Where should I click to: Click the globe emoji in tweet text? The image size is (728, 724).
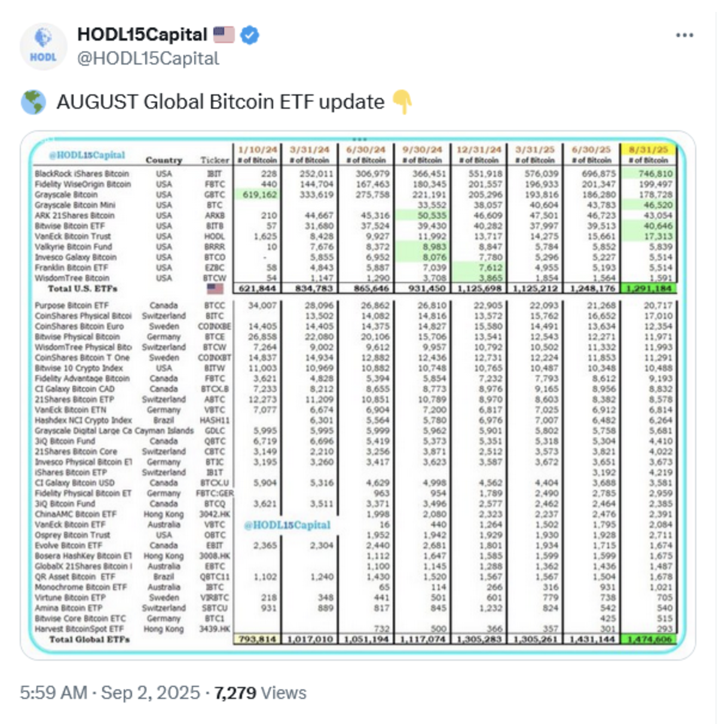(33, 102)
